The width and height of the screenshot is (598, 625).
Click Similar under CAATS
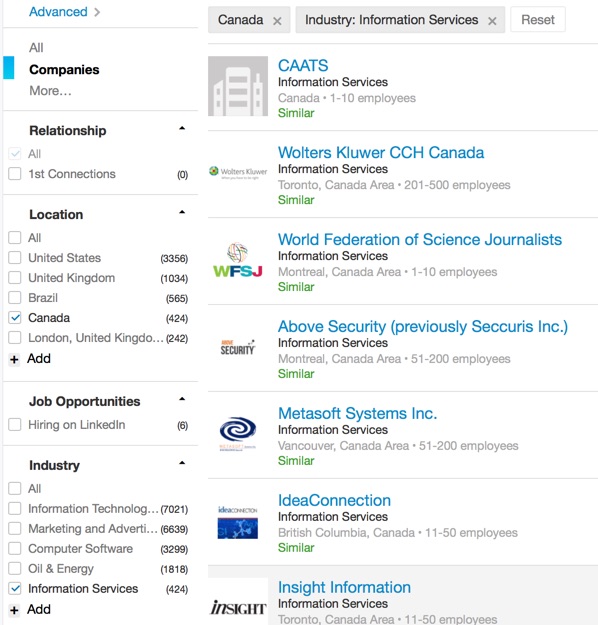click(296, 113)
